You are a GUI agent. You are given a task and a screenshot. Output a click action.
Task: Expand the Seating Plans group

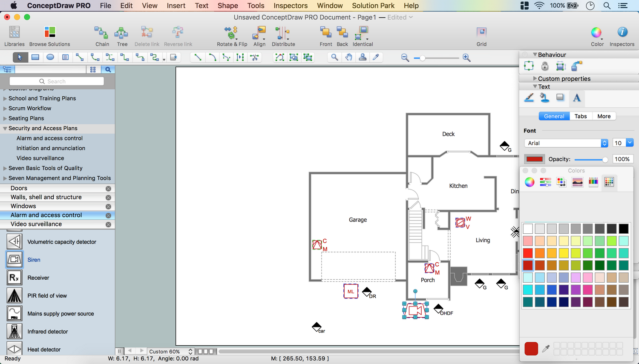coord(5,118)
